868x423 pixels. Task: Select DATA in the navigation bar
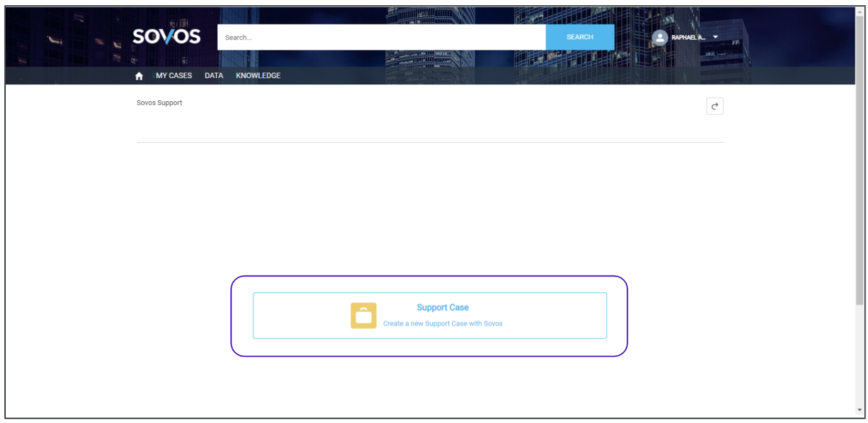[x=214, y=76]
